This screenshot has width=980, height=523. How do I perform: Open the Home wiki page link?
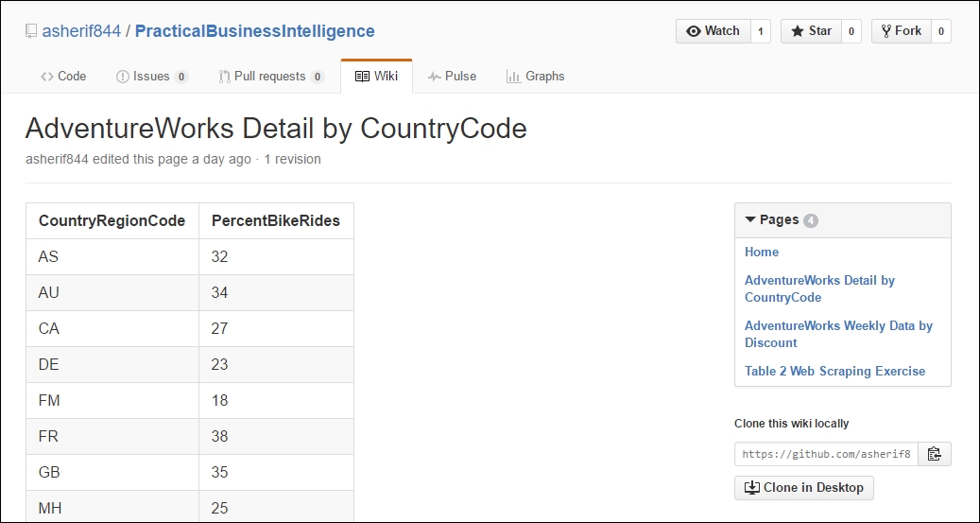(762, 253)
